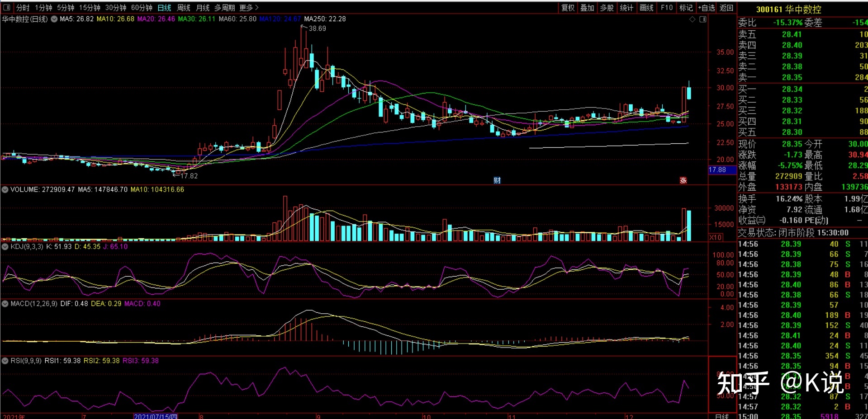The height and width of the screenshot is (419, 868).
Task: Click the 卖五 price 28.41
Action: (x=792, y=34)
